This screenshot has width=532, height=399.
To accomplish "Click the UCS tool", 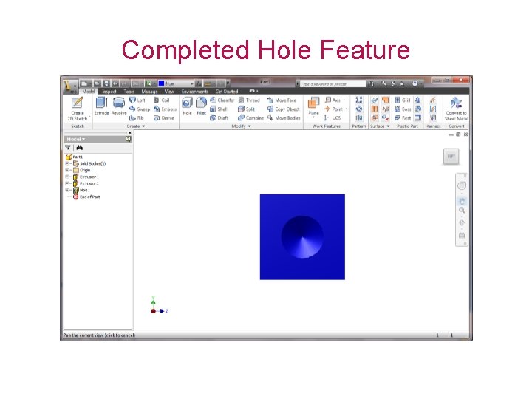I will (x=332, y=117).
